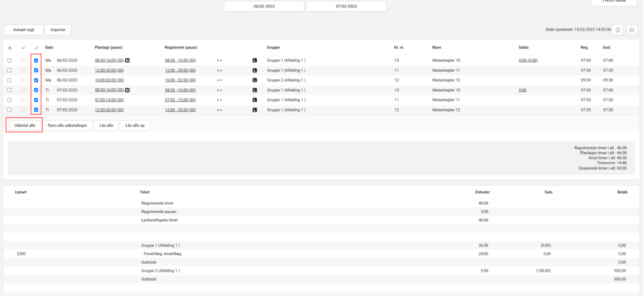Click green arrows icon in Medarbejder 12's 06/02-2023 row

[x=219, y=80]
